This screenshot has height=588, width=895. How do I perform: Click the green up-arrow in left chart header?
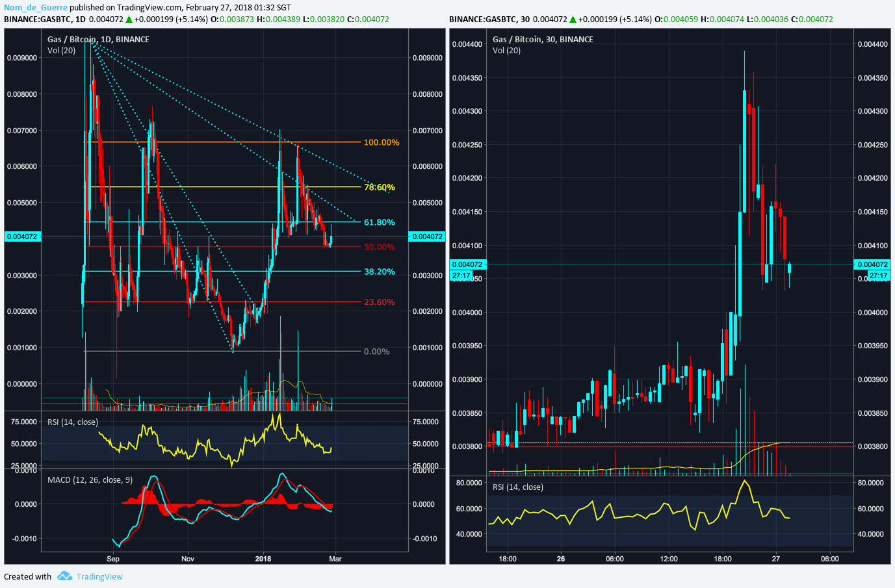click(129, 19)
